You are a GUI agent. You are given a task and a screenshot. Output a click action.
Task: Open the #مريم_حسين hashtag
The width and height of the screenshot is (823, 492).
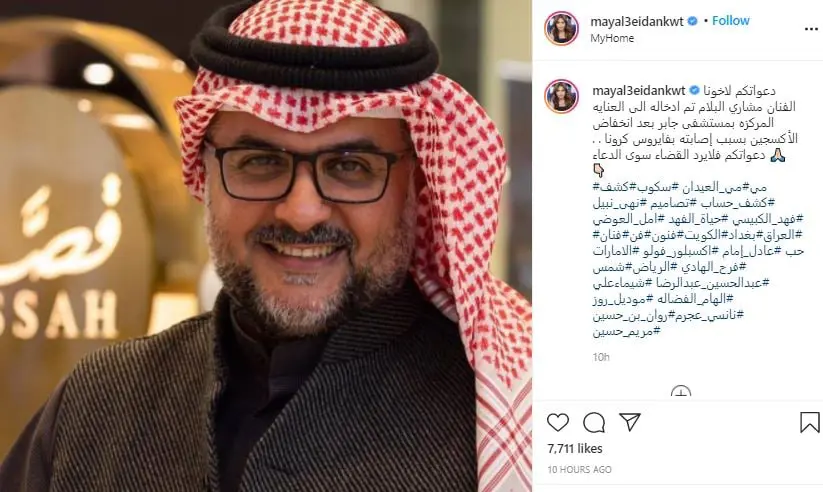pos(627,331)
